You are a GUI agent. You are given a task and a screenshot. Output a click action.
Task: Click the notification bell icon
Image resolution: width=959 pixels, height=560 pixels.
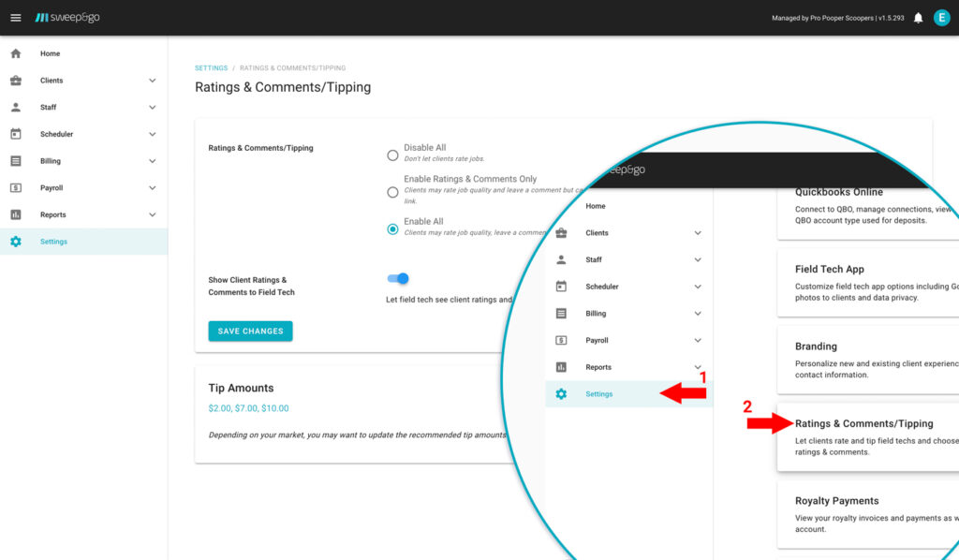[918, 18]
